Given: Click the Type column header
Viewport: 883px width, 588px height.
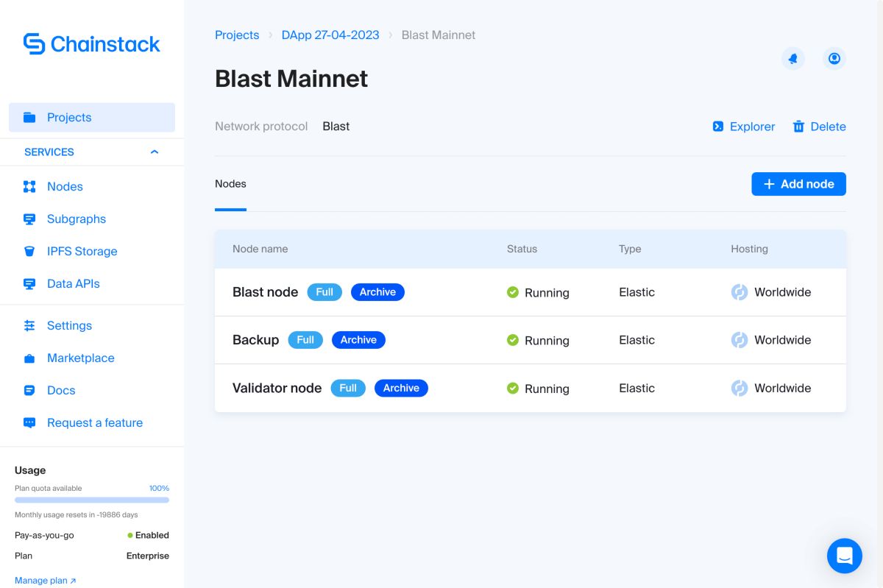Looking at the screenshot, I should pyautogui.click(x=630, y=249).
